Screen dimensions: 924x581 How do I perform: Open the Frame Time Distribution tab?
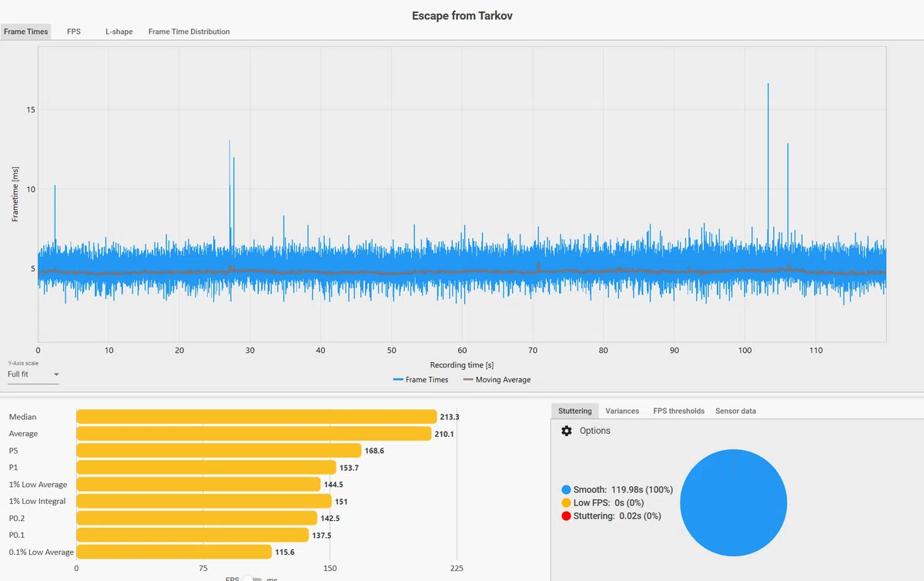pos(189,32)
